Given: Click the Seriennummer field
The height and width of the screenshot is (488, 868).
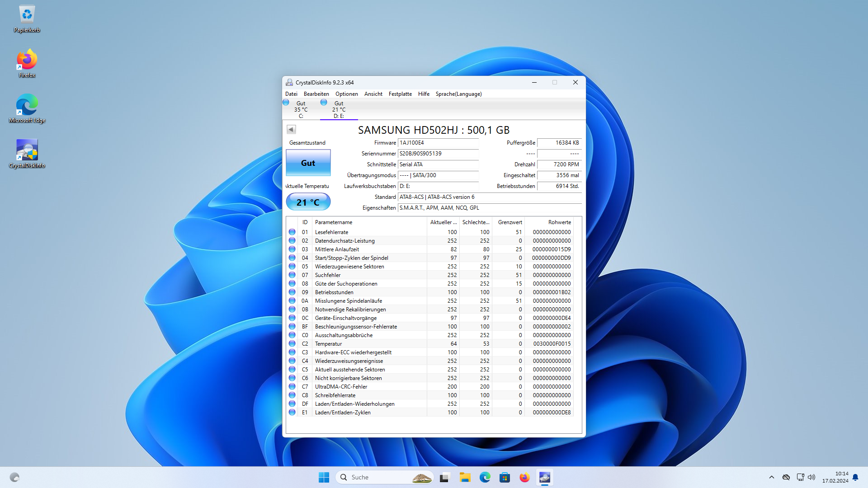Looking at the screenshot, I should [438, 154].
